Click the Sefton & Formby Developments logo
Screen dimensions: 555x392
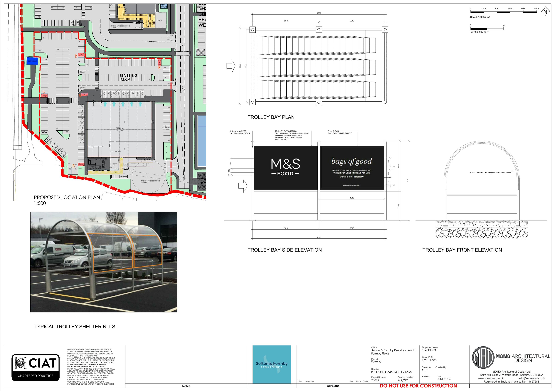click(x=272, y=364)
